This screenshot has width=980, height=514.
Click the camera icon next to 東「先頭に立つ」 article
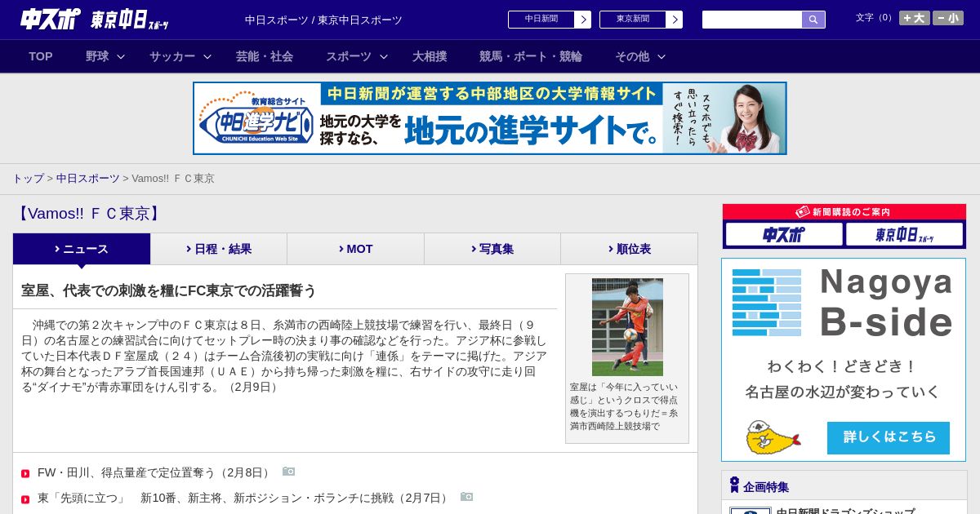pyautogui.click(x=466, y=497)
